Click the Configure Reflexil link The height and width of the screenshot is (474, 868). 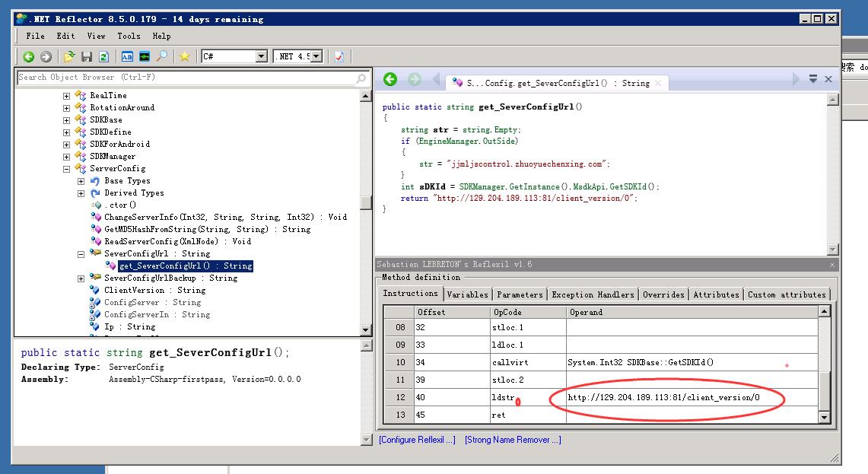(417, 440)
